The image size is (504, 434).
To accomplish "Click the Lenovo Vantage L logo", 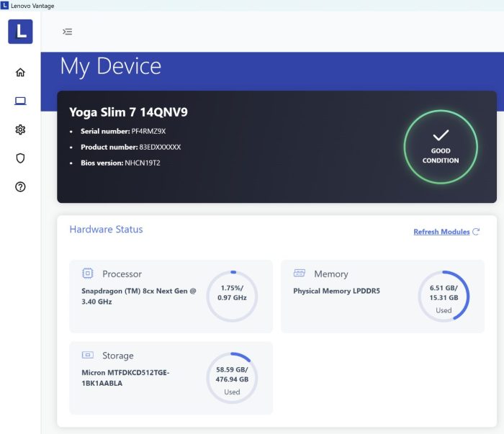I will (20, 32).
